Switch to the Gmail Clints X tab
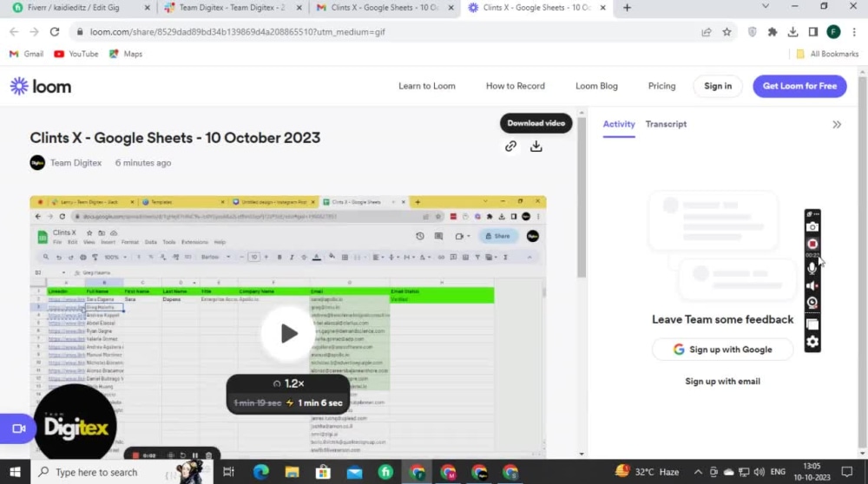The width and height of the screenshot is (868, 484). [385, 8]
